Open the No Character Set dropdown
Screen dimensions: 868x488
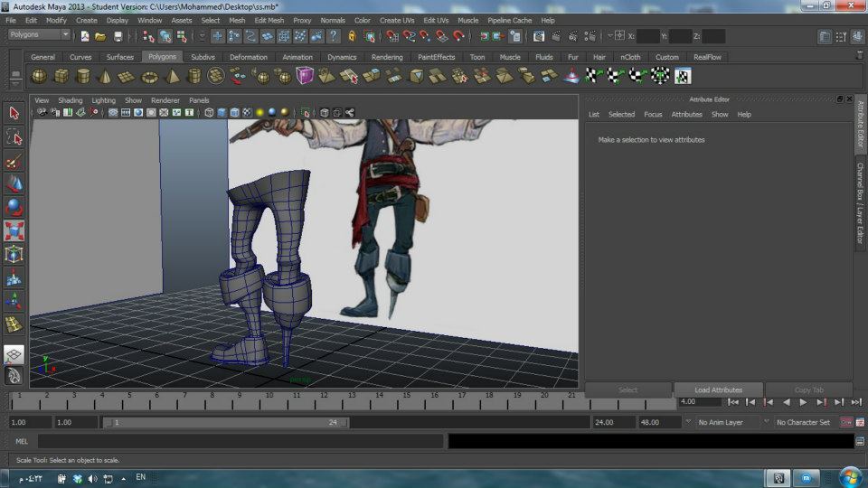pos(767,422)
